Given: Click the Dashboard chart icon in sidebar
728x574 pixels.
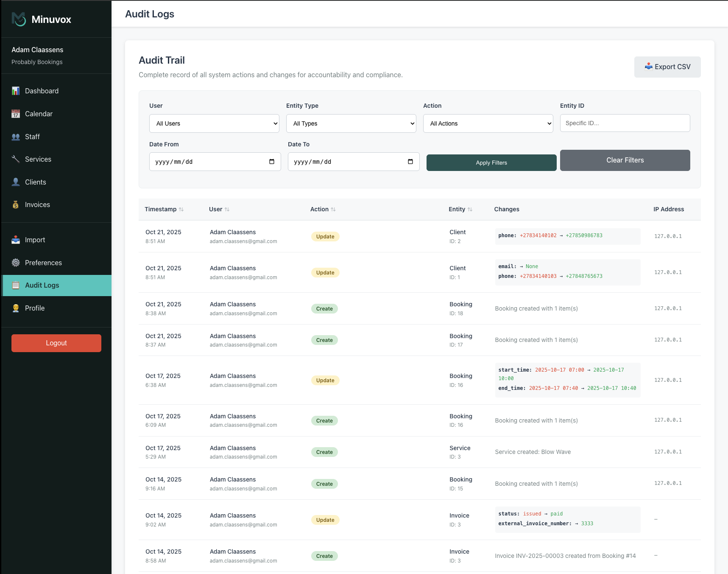Looking at the screenshot, I should coord(16,91).
